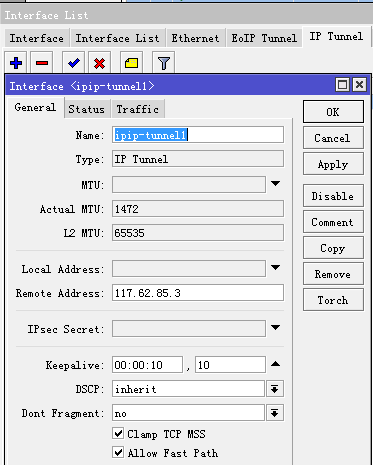This screenshot has height=465, width=373.
Task: Click the red minus Remove icon
Action: click(42, 63)
